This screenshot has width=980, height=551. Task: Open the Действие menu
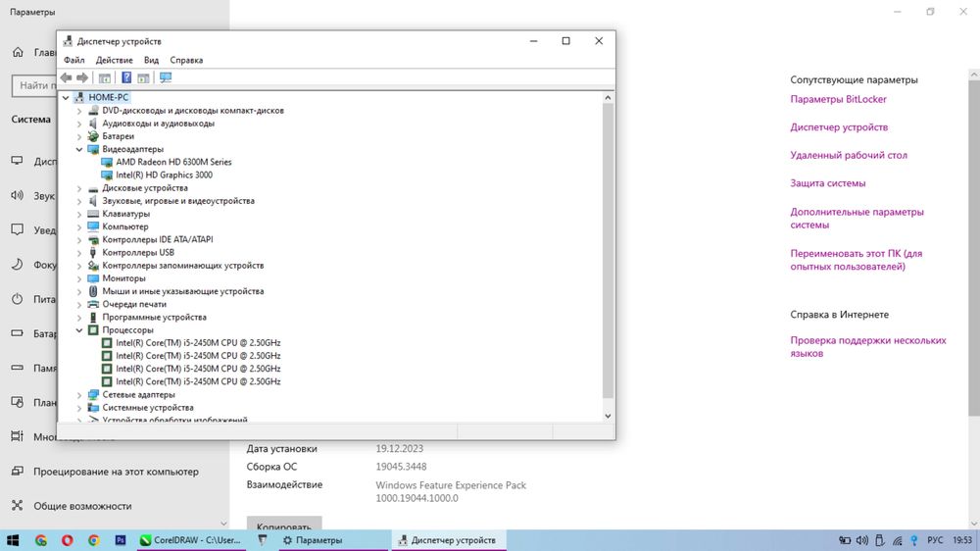114,60
